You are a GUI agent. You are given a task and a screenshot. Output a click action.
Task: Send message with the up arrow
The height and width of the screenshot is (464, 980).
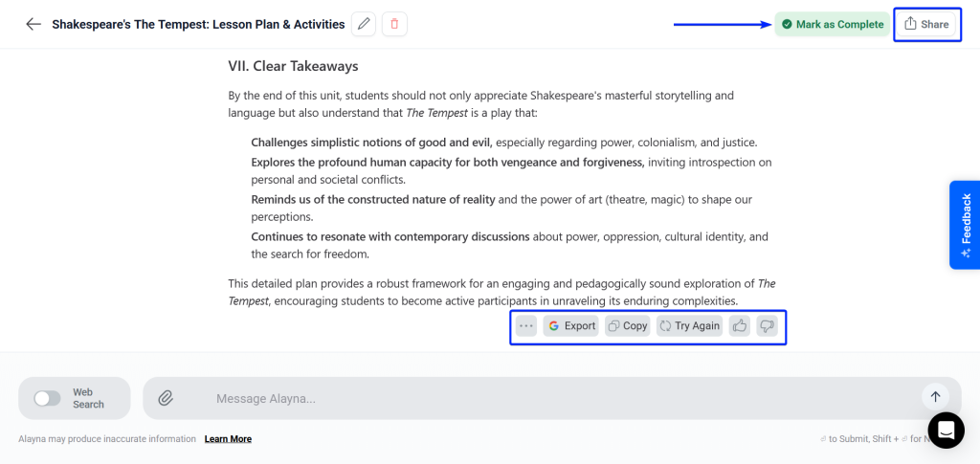(x=935, y=397)
